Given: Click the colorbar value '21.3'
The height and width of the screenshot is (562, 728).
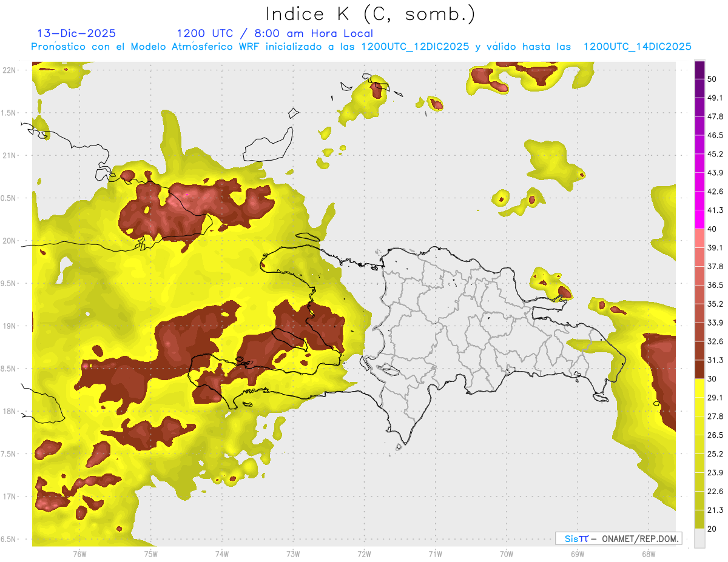Looking at the screenshot, I should click(x=715, y=510).
